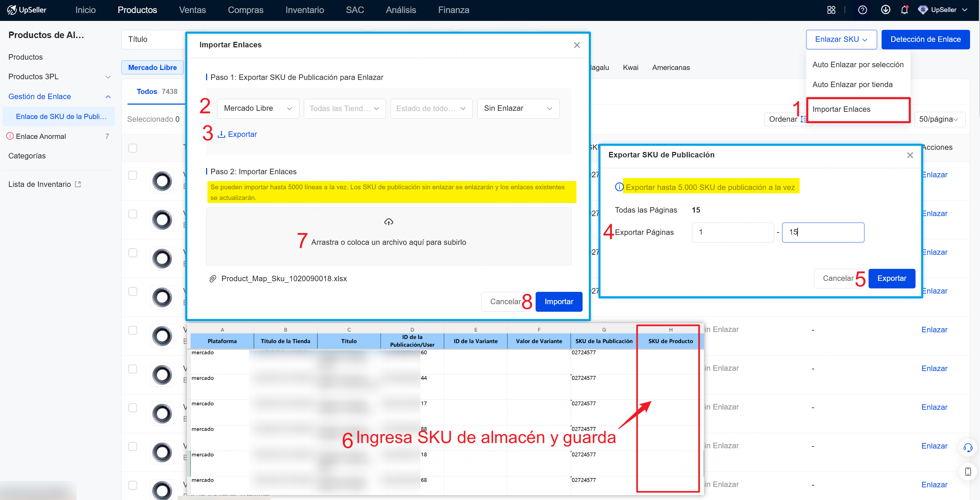Image resolution: width=980 pixels, height=500 pixels.
Task: Open the help question mark icon
Action: point(862,10)
